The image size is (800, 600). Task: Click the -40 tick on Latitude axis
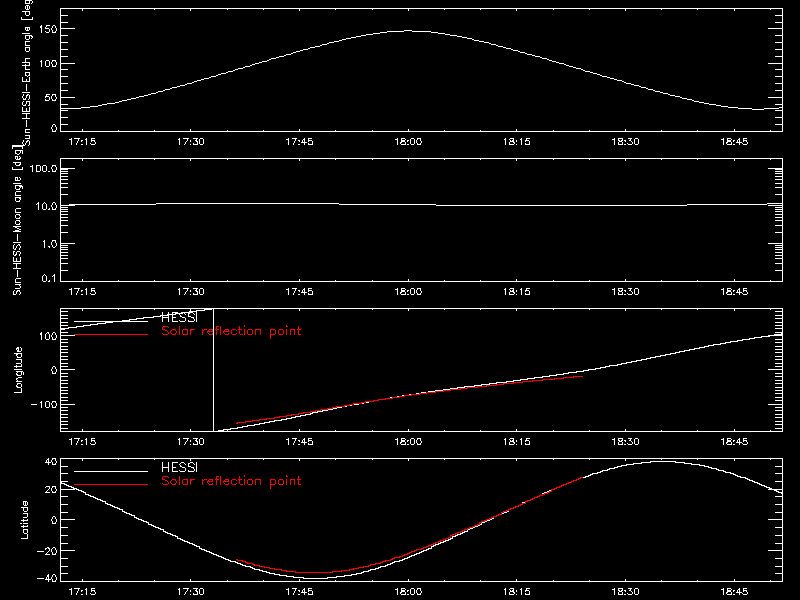(x=47, y=579)
